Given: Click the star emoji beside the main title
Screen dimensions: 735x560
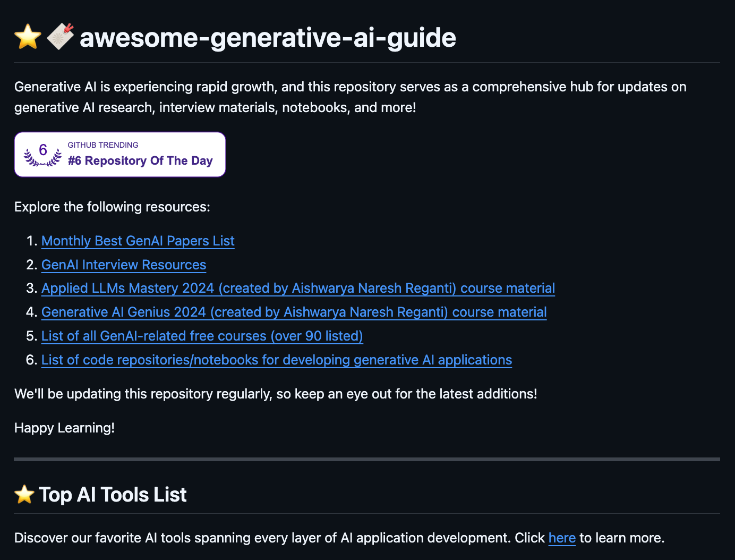Looking at the screenshot, I should (x=28, y=38).
